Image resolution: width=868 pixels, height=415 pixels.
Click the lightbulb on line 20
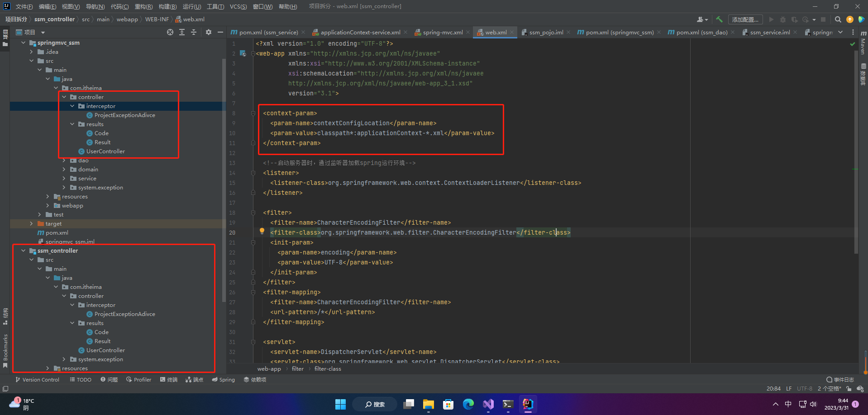pos(262,231)
